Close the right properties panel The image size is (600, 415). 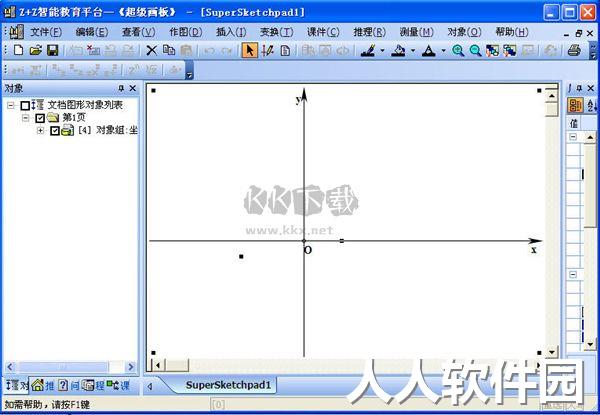(591, 88)
